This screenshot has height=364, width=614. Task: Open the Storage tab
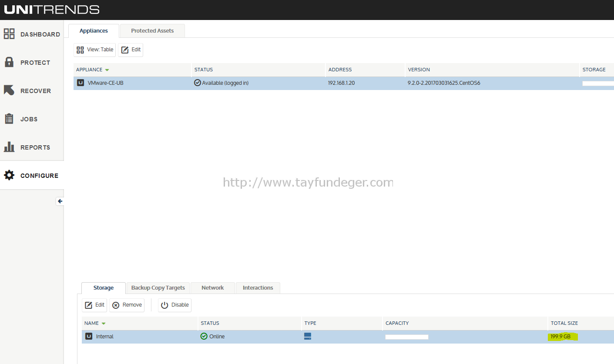(104, 288)
